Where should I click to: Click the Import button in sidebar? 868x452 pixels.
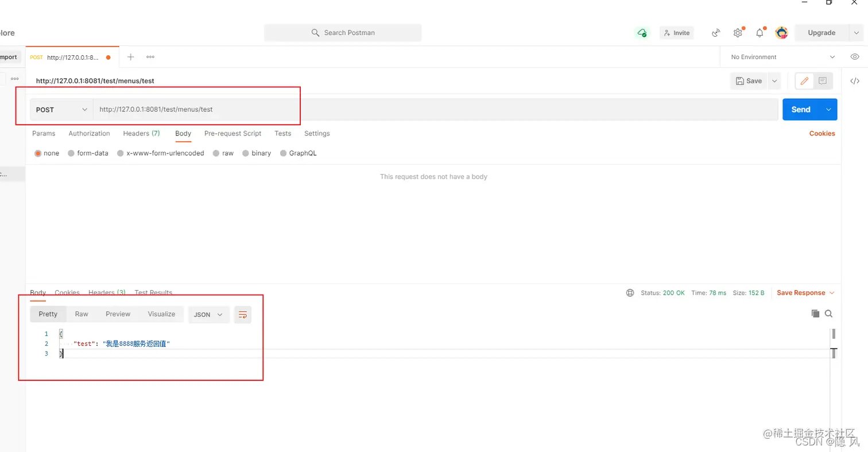(x=10, y=57)
